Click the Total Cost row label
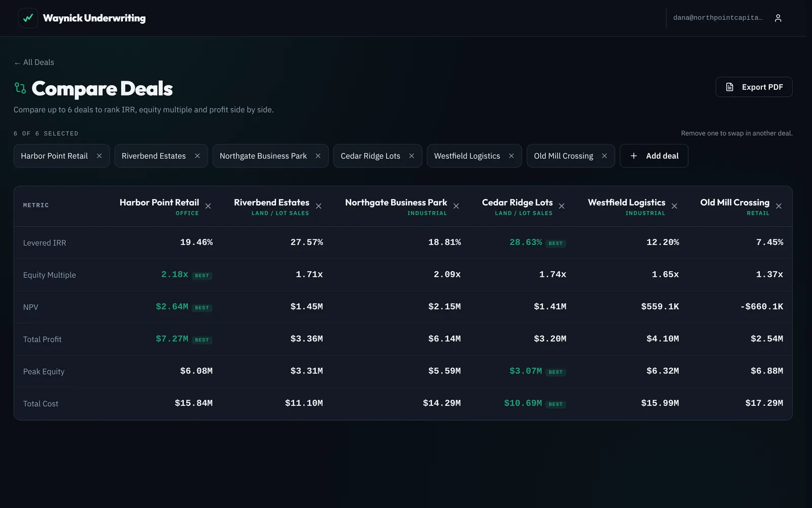Screen dimensions: 812x508 click(41, 404)
